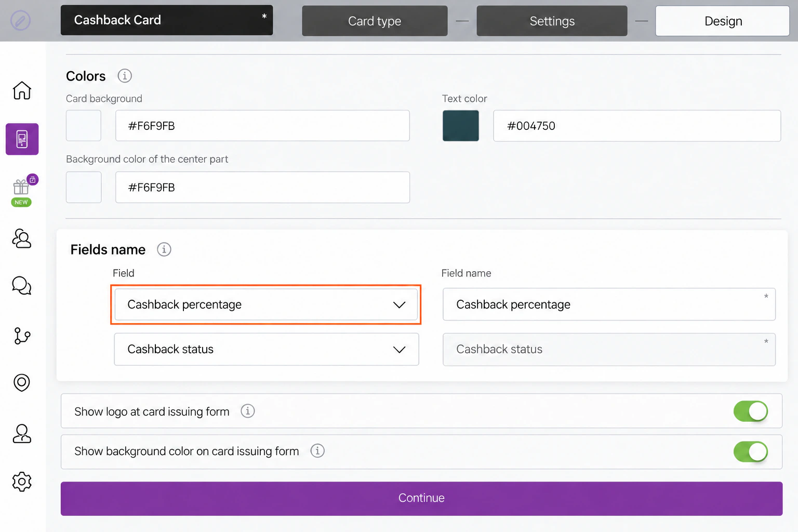Viewport: 798px width, 532px height.
Task: Show info tooltip next to Fields name
Action: tap(164, 249)
